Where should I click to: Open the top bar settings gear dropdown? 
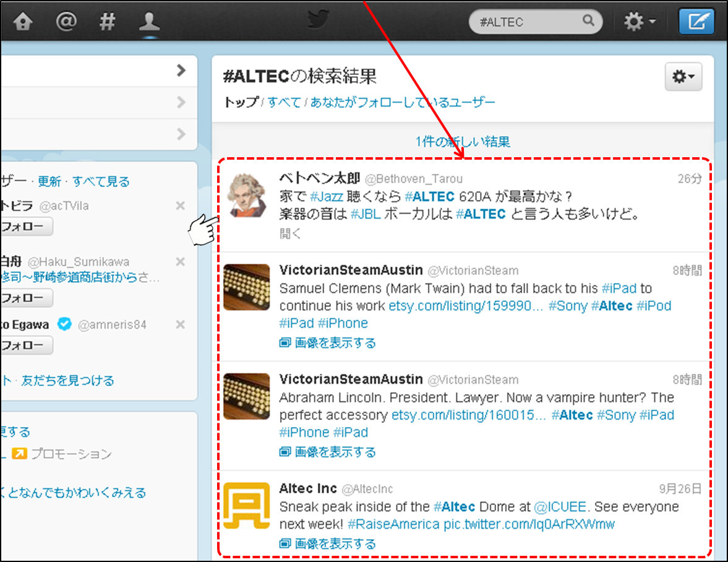[x=640, y=22]
